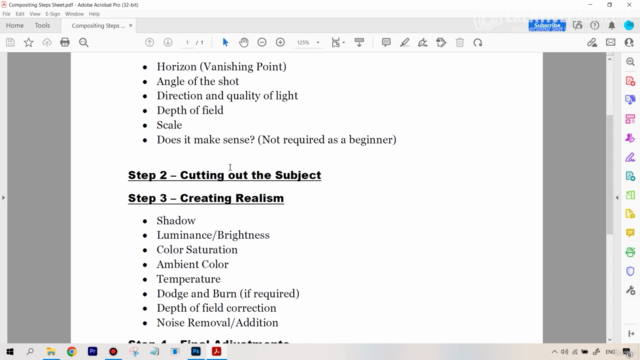Click the Save file icon
Viewport: 640px width, 360px height.
(x=10, y=42)
